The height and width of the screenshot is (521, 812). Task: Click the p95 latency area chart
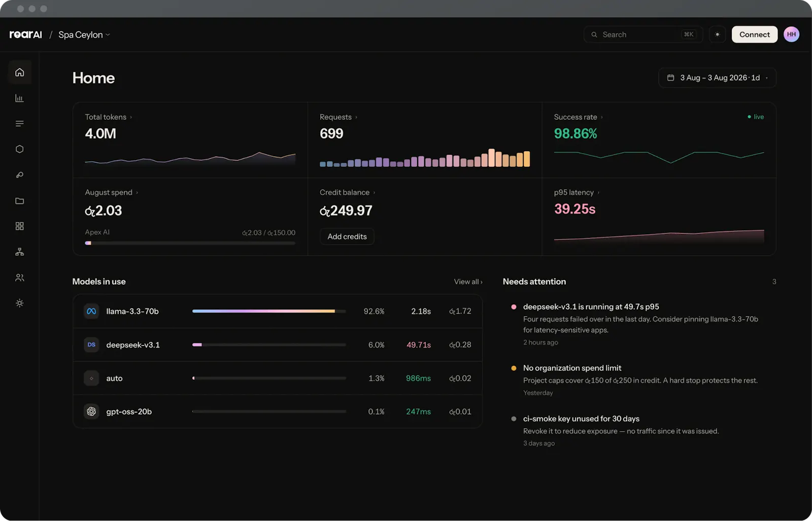[659, 237]
